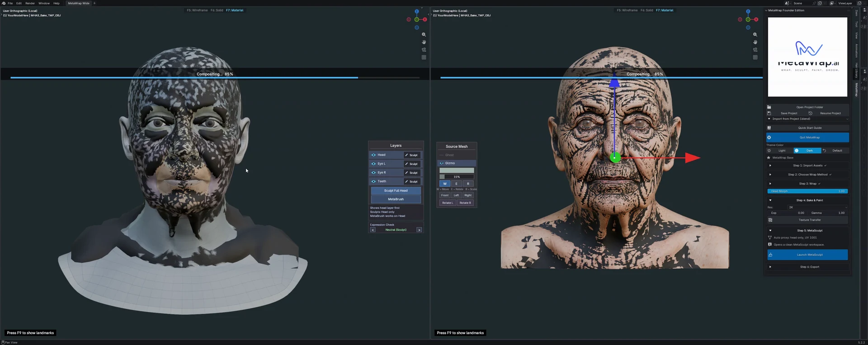Click the pan hand icon in right viewport
This screenshot has height=345, width=868.
coord(755,42)
